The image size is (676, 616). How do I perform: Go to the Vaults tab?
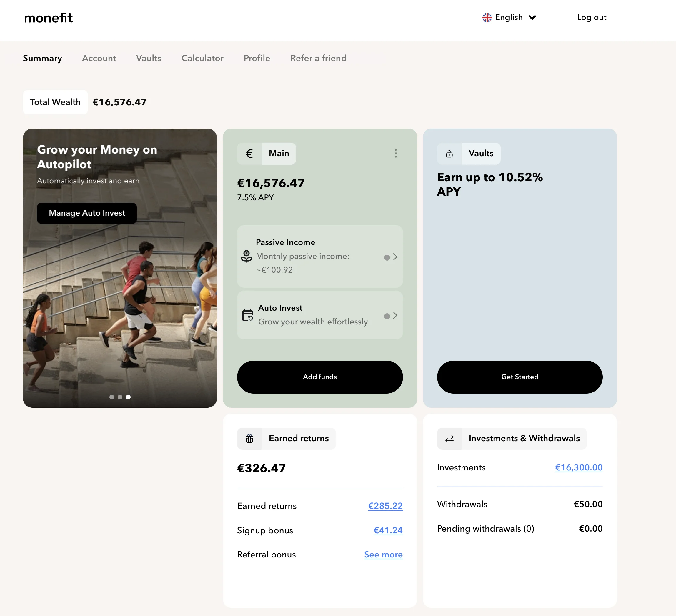coord(149,58)
